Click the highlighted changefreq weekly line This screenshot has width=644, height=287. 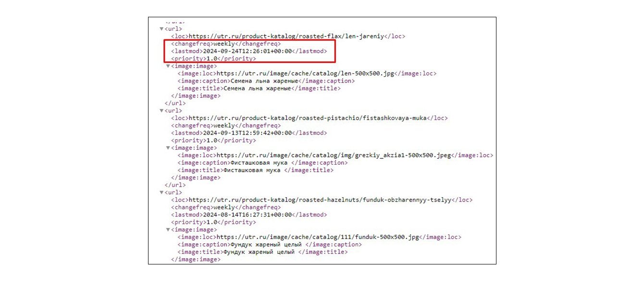click(226, 44)
